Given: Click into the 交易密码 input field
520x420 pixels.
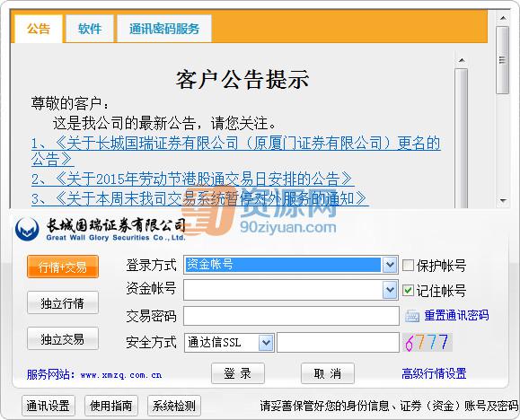Looking at the screenshot, I should 291,316.
